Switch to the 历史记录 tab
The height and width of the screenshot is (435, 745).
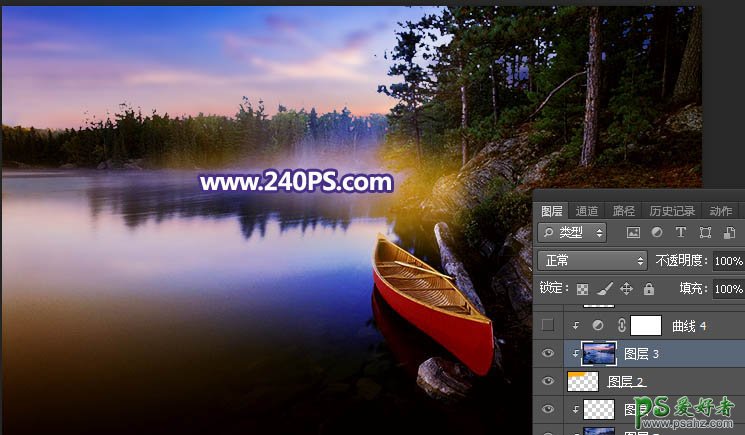pyautogui.click(x=671, y=211)
